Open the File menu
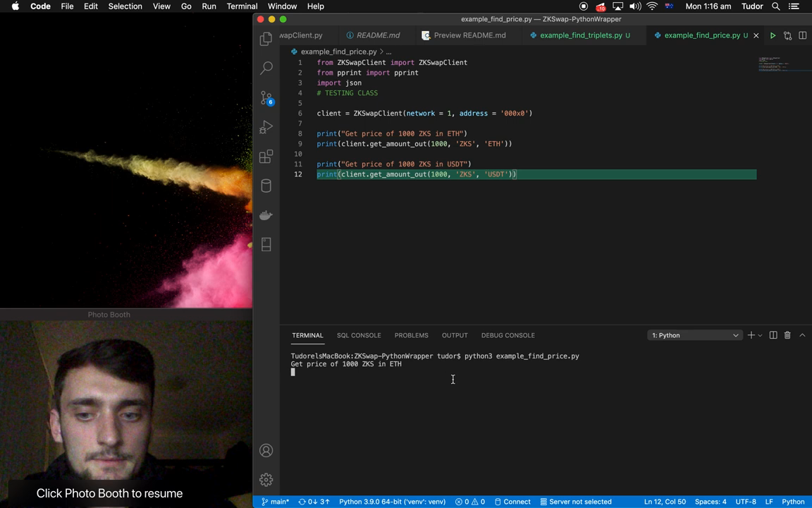Viewport: 812px width, 508px height. (x=67, y=6)
